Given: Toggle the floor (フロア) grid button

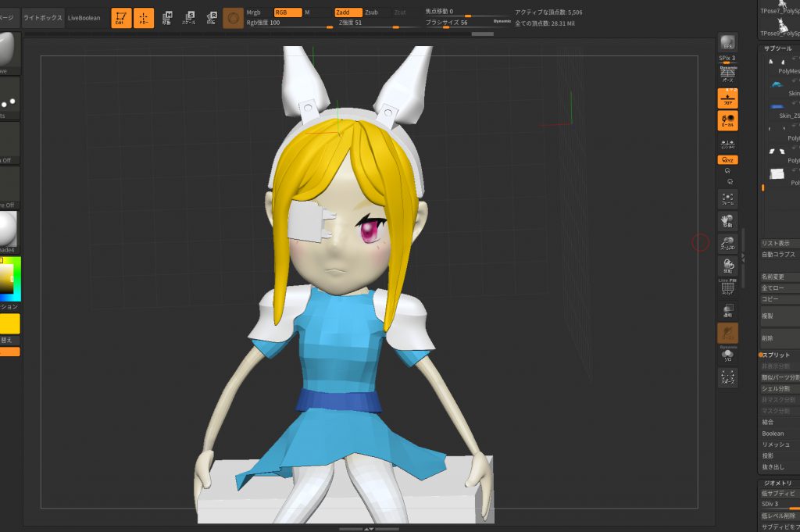Looking at the screenshot, I should 727,98.
